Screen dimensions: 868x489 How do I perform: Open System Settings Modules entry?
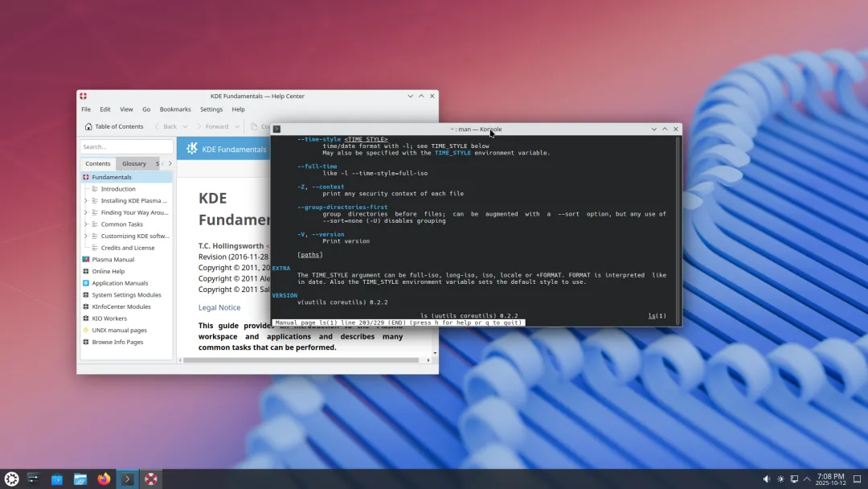(126, 294)
